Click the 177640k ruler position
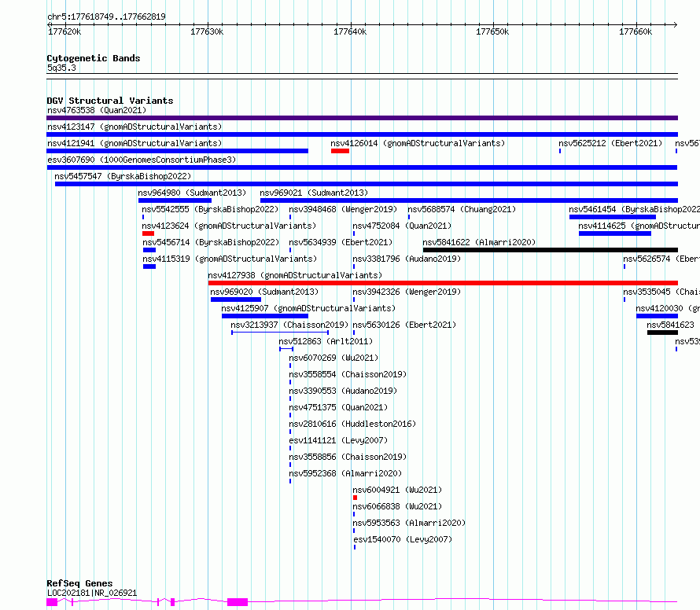This screenshot has width=700, height=610. tap(350, 31)
